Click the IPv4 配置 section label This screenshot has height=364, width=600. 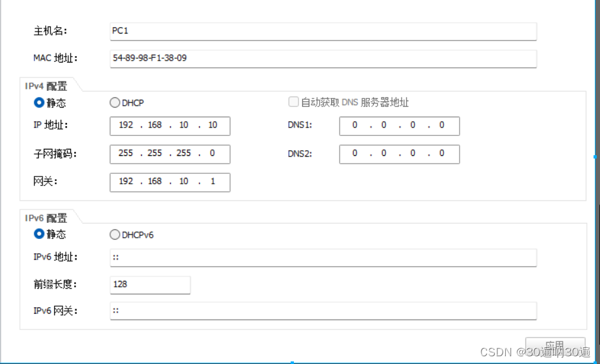pos(46,86)
